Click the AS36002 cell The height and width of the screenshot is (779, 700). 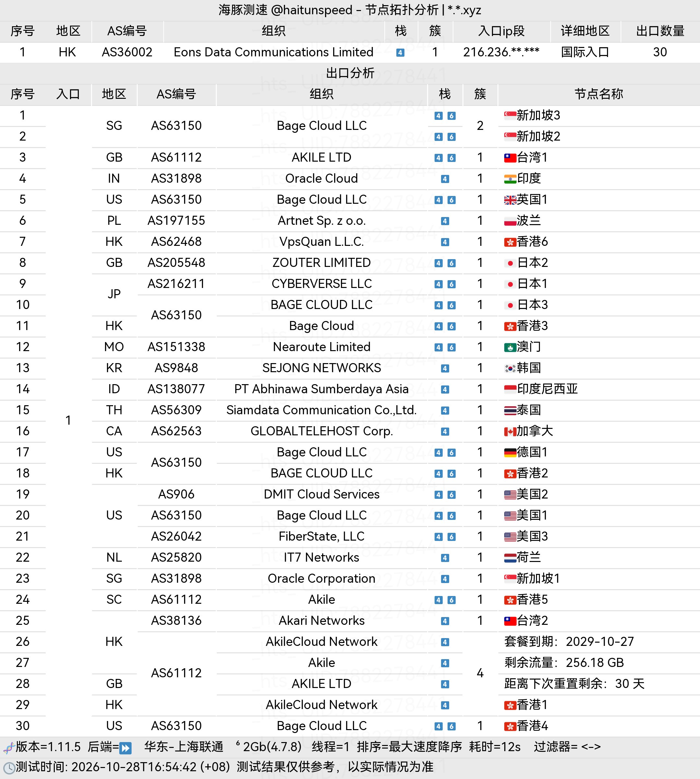tap(127, 52)
